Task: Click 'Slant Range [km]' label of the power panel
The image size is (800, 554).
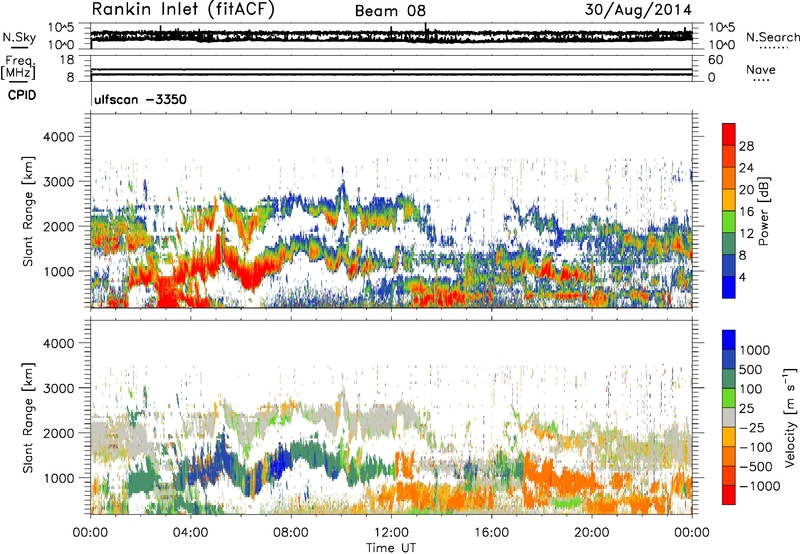Action: 28,211
